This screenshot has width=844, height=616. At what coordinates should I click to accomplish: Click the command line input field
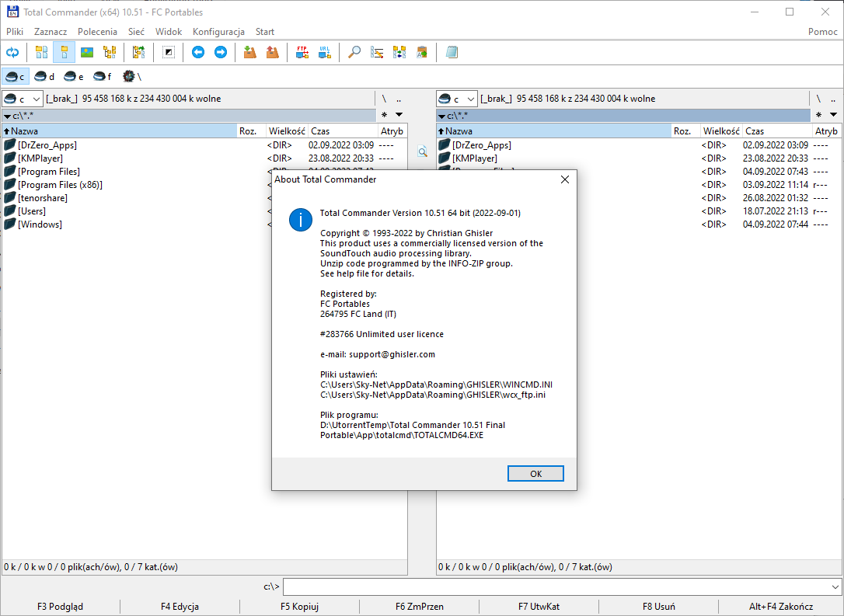[556, 587]
